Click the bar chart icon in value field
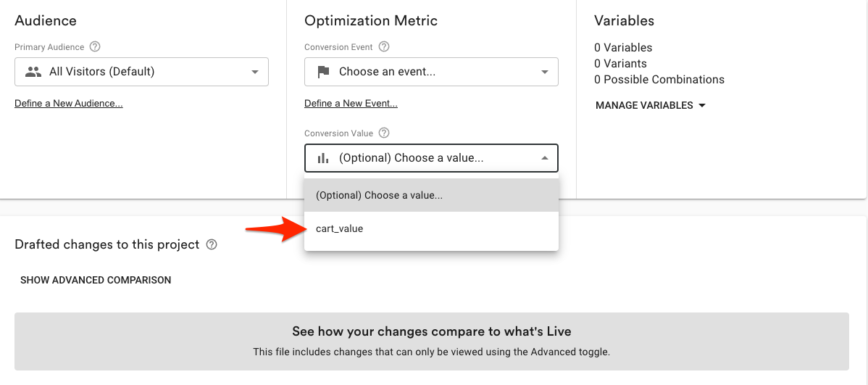The width and height of the screenshot is (868, 385). [323, 158]
